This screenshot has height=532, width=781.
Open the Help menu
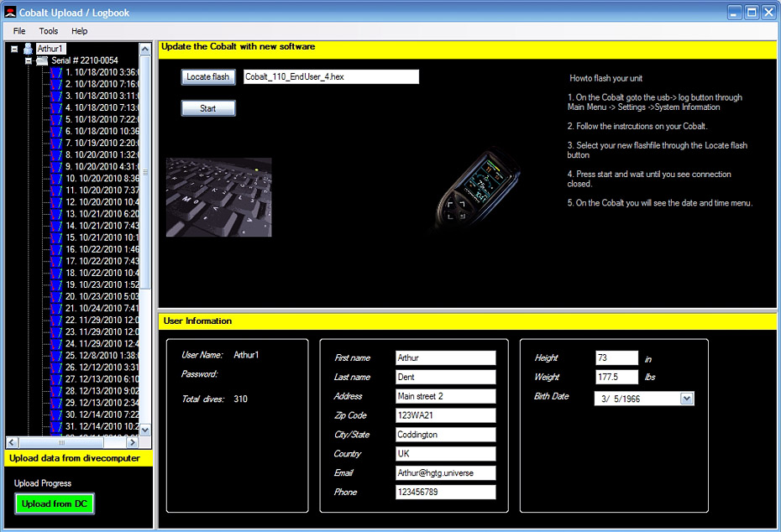click(x=79, y=31)
